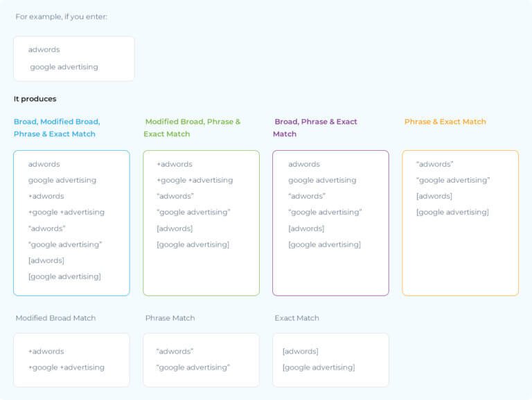Click "+google +advertising" in the blue-bordered box
Screen dimensions: 532x400
coord(66,212)
